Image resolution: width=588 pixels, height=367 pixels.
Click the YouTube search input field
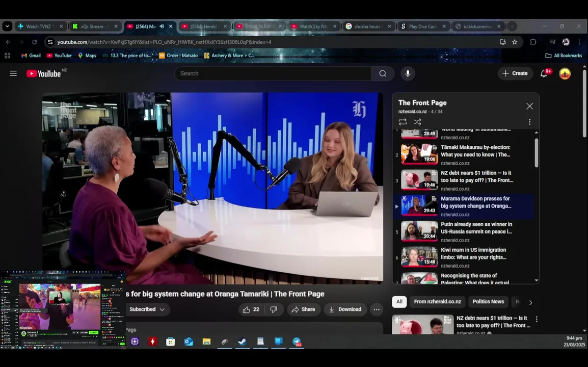[273, 73]
